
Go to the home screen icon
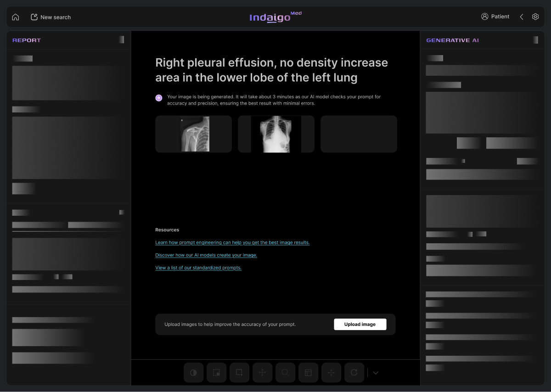coord(16,17)
